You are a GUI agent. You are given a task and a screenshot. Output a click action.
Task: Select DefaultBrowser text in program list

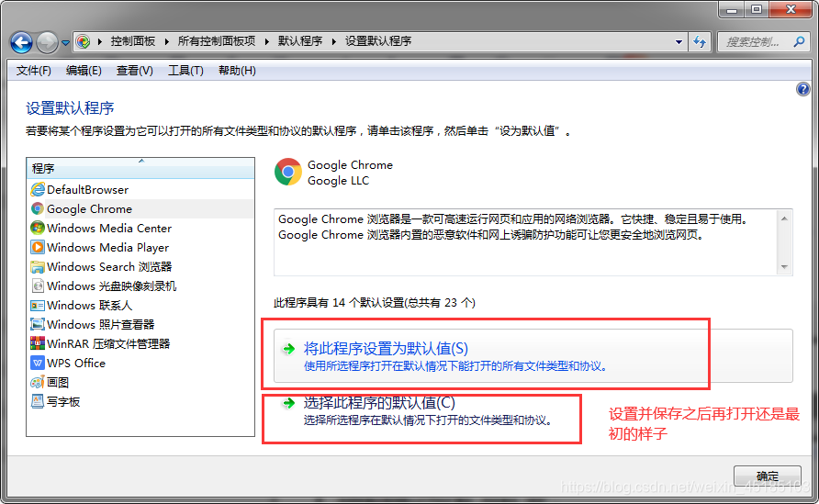click(87, 190)
